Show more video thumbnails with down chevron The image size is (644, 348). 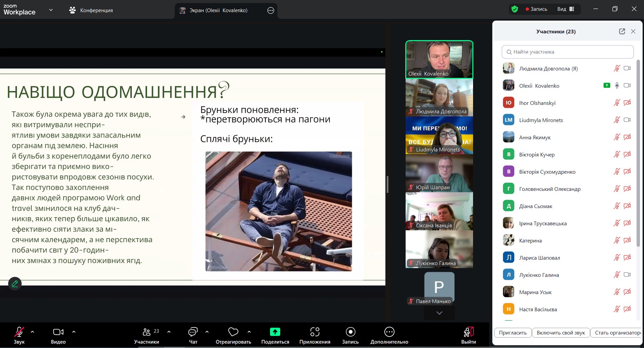[439, 313]
